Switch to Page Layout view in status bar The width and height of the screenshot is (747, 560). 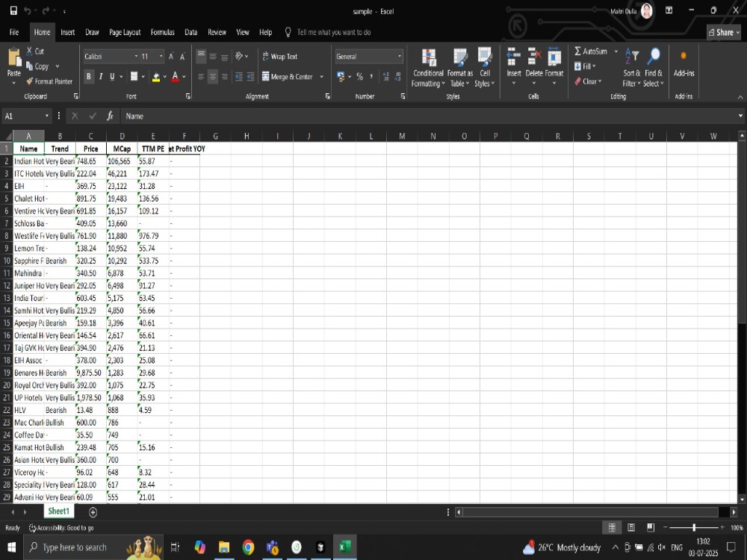click(631, 527)
